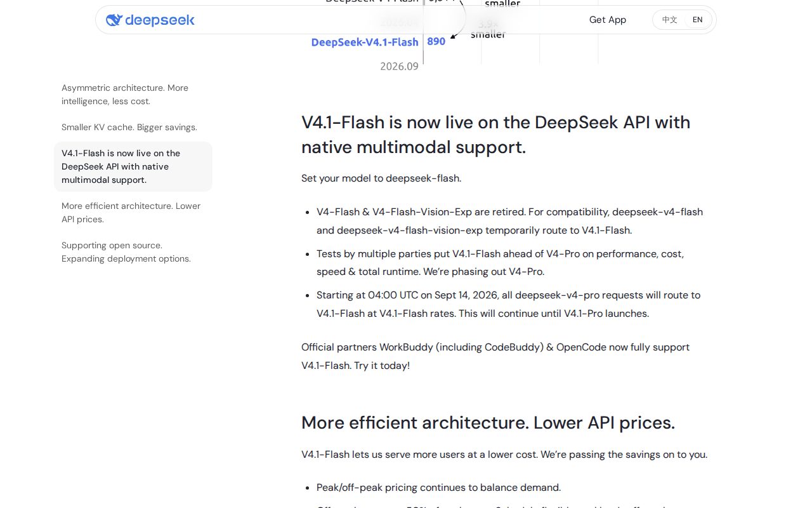The image size is (812, 508).
Task: Click the 'DeepSeek-V4.1-Flash' chart label
Action: pos(365,42)
